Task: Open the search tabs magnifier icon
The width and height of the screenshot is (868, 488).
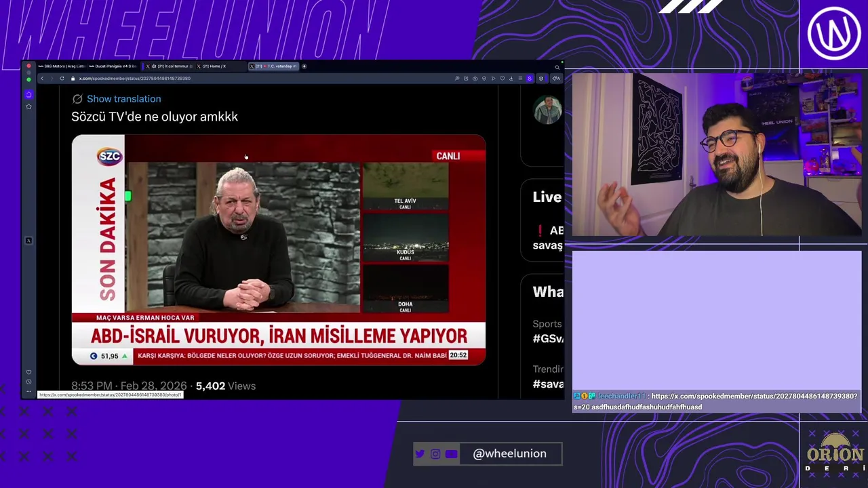Action: [557, 67]
